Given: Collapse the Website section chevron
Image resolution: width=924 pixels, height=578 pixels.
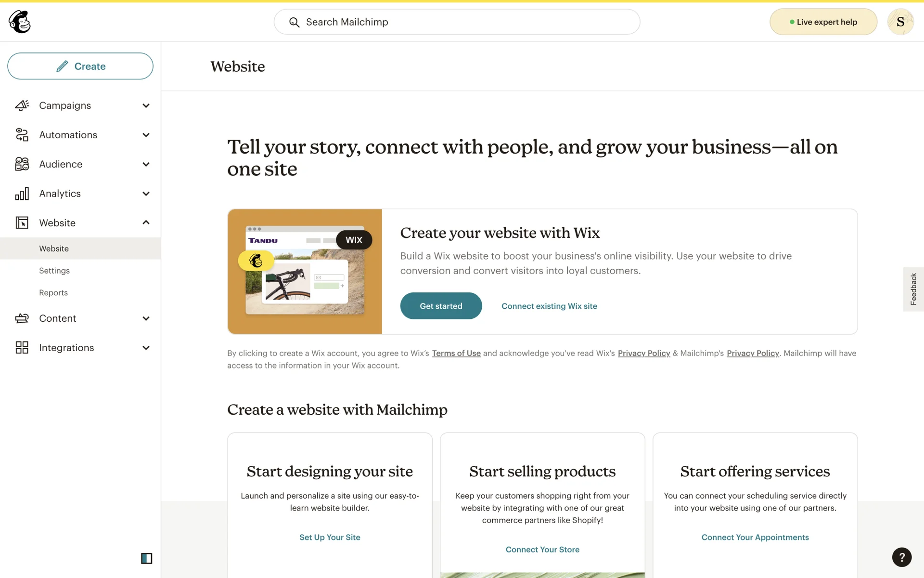Looking at the screenshot, I should pos(146,223).
